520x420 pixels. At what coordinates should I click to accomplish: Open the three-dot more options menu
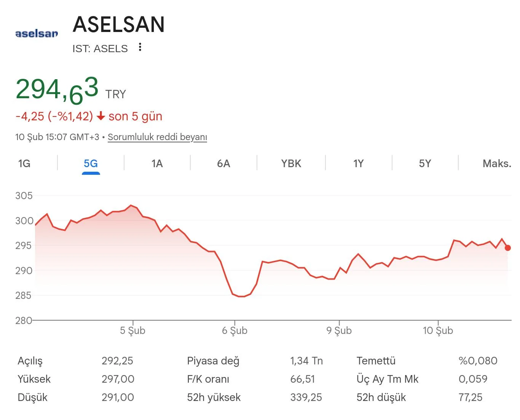coord(140,47)
